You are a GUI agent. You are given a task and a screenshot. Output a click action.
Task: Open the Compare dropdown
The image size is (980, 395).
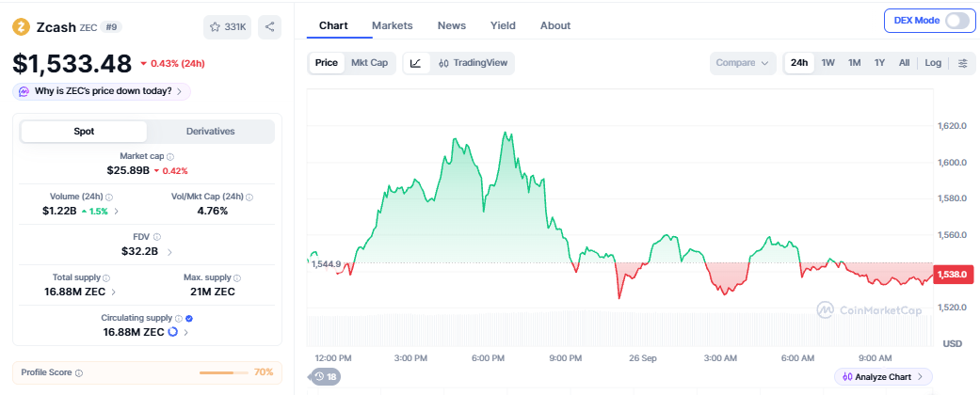(x=743, y=63)
